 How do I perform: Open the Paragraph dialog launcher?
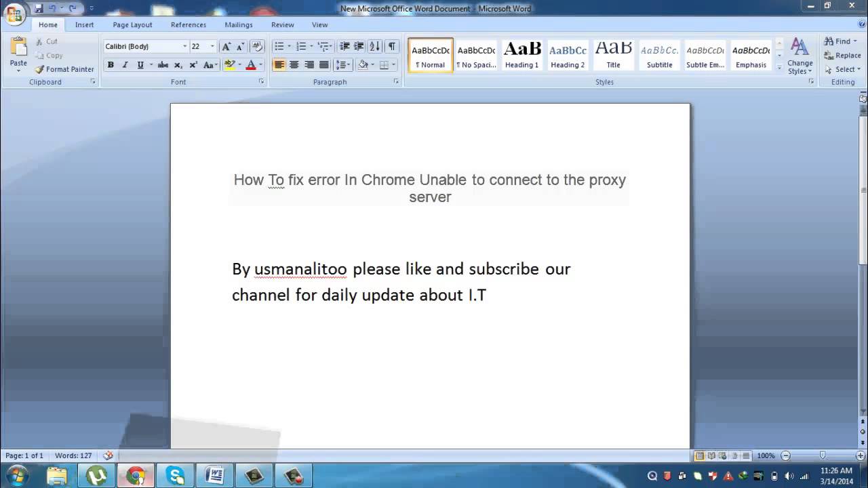click(x=397, y=81)
